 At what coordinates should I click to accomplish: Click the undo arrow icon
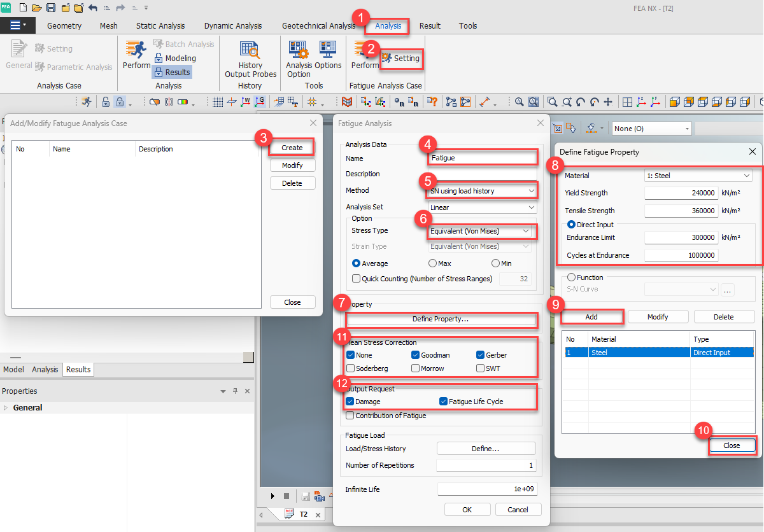(93, 8)
